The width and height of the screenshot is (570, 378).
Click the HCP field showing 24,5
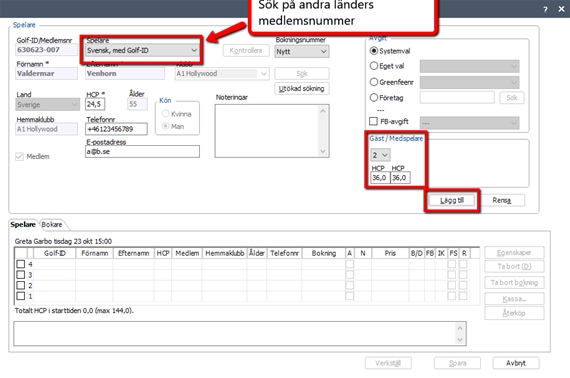[x=95, y=104]
